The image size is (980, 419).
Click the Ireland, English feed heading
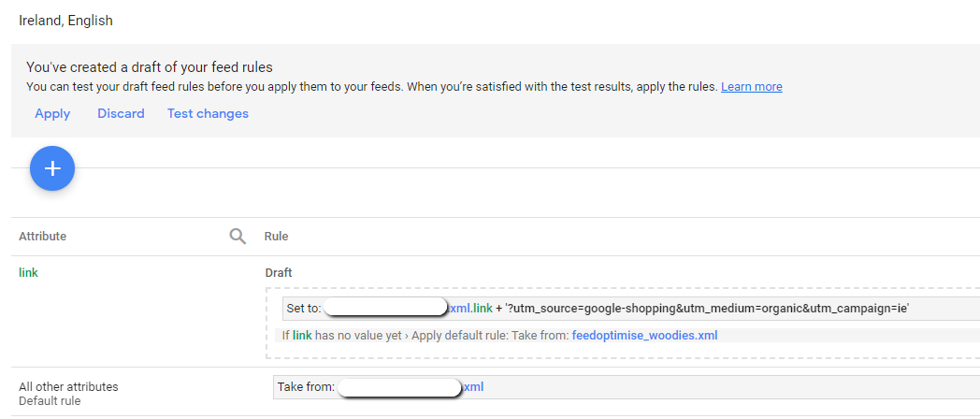65,21
